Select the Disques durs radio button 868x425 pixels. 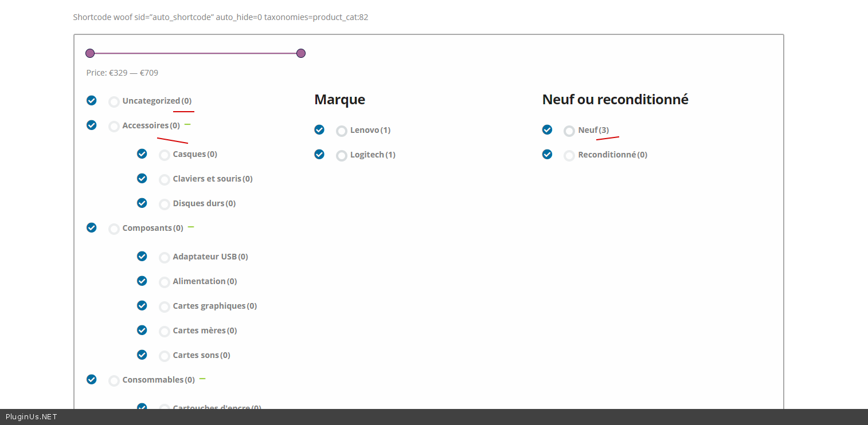pyautogui.click(x=165, y=204)
